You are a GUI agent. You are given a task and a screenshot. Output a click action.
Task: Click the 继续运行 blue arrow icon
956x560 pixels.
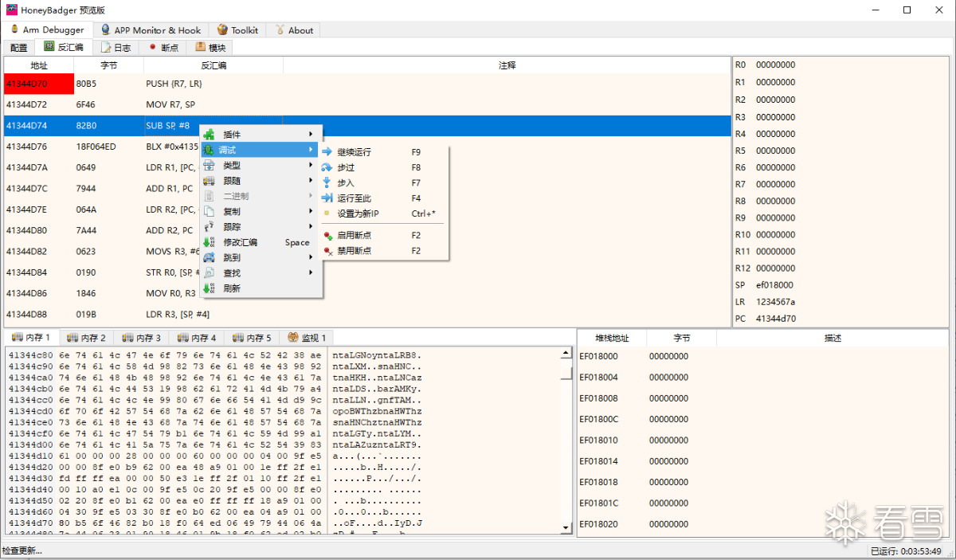click(327, 152)
